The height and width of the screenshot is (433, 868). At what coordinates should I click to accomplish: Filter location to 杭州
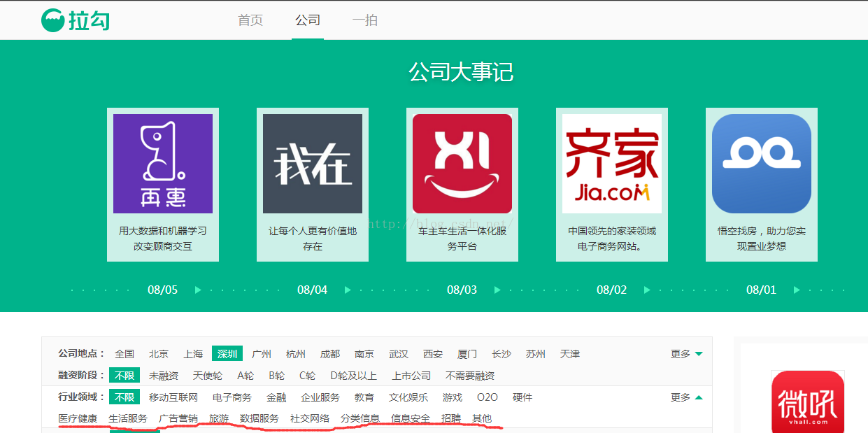tap(296, 354)
